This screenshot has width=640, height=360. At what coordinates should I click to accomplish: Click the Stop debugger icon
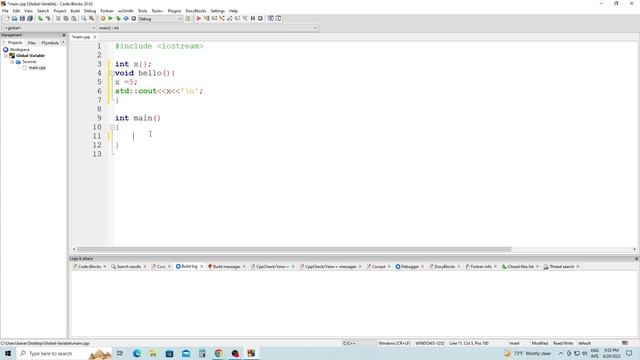click(x=260, y=18)
